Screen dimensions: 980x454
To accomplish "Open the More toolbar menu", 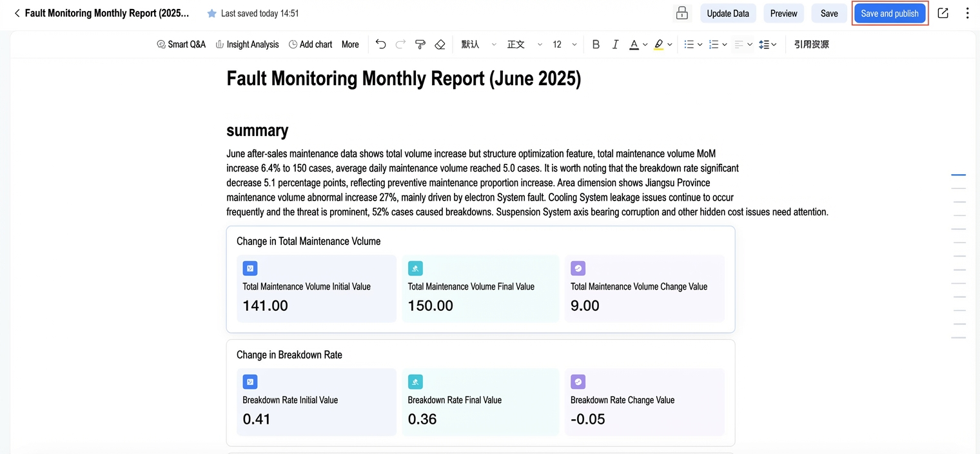I will pos(350,44).
